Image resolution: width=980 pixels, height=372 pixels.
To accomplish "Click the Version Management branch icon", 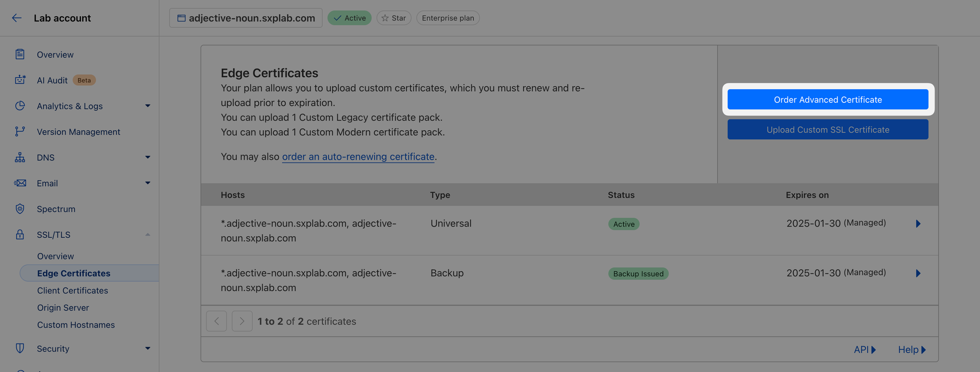I will tap(20, 132).
